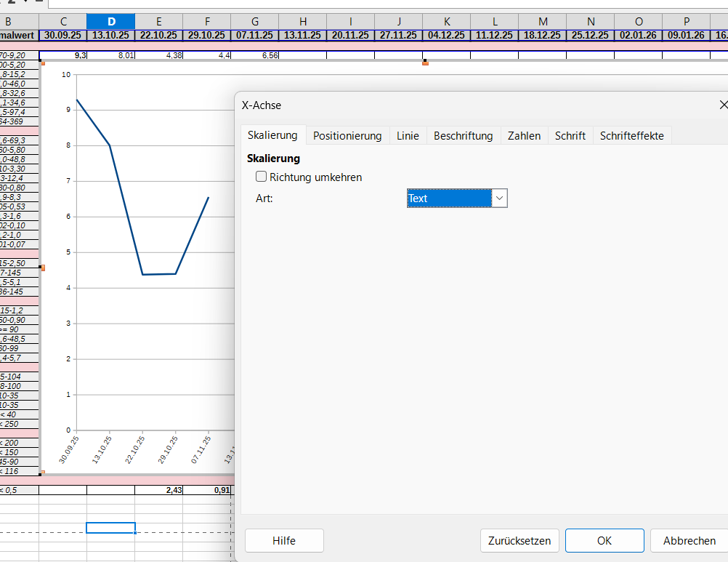The height and width of the screenshot is (562, 728).
Task: Open the Linie tab
Action: 408,136
